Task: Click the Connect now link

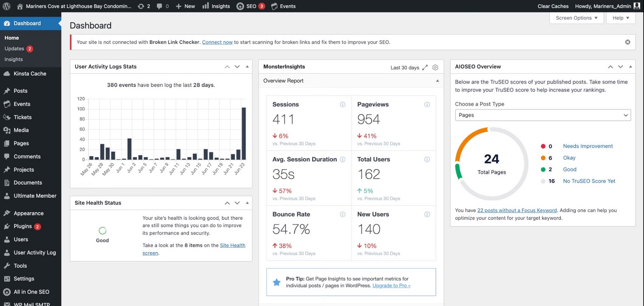Action: (x=217, y=42)
